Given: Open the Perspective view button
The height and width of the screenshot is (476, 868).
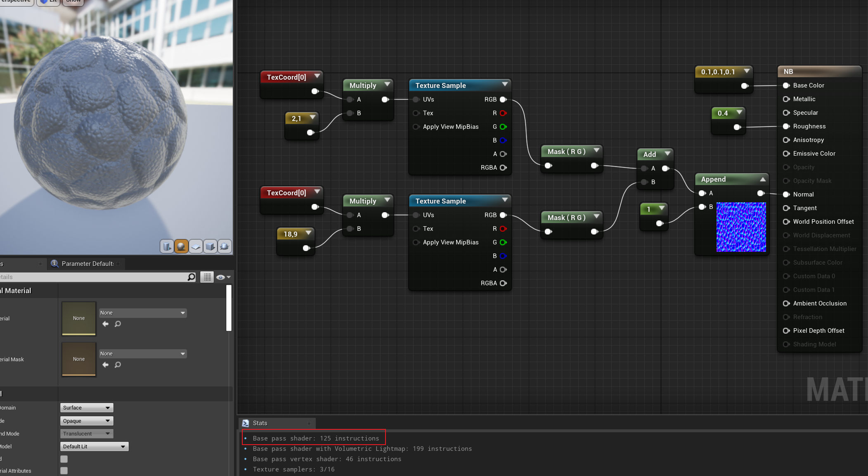Looking at the screenshot, I should pos(17,1).
